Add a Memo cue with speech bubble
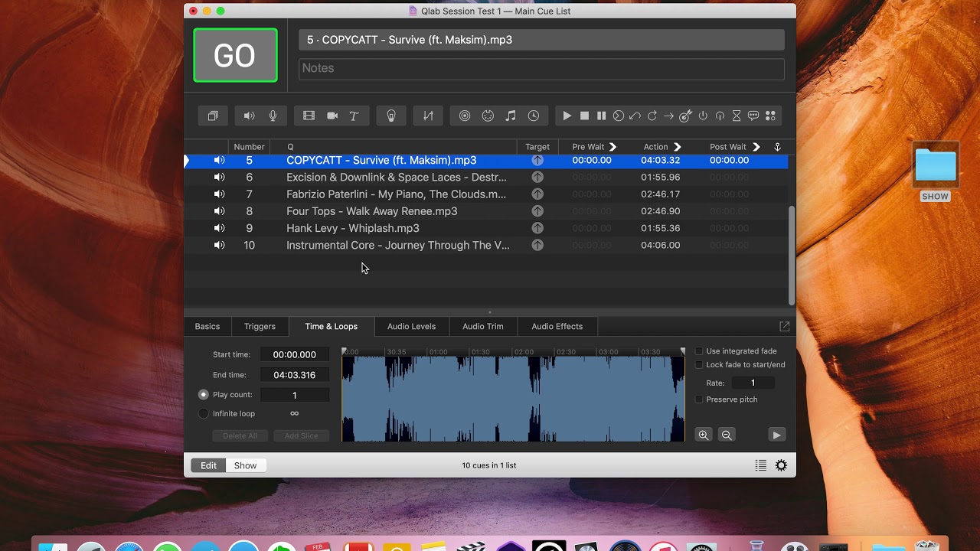The image size is (980, 551). (x=753, y=116)
